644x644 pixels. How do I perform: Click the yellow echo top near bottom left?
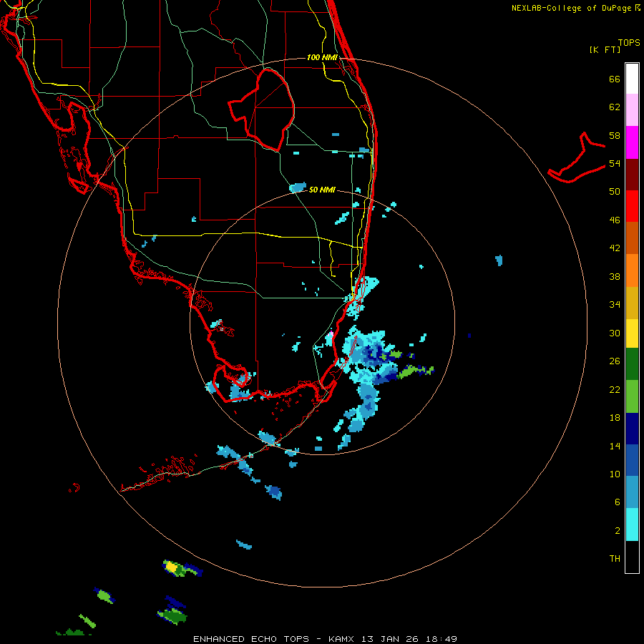pyautogui.click(x=171, y=568)
